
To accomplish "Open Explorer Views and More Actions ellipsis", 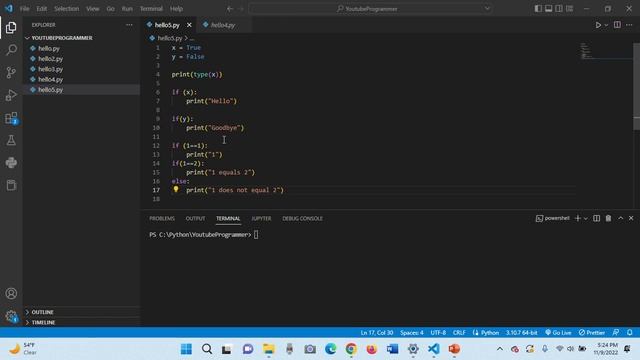I will pyautogui.click(x=129, y=25).
